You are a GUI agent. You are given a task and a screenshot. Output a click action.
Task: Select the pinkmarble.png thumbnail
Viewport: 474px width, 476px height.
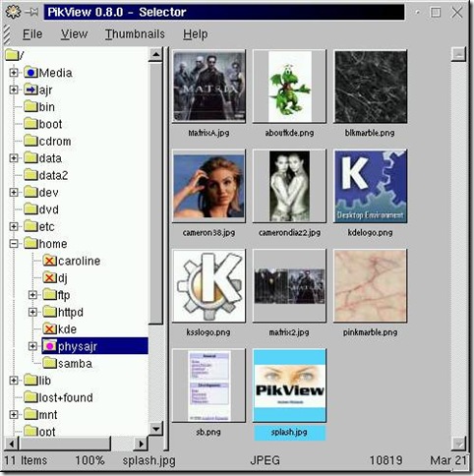click(370, 286)
